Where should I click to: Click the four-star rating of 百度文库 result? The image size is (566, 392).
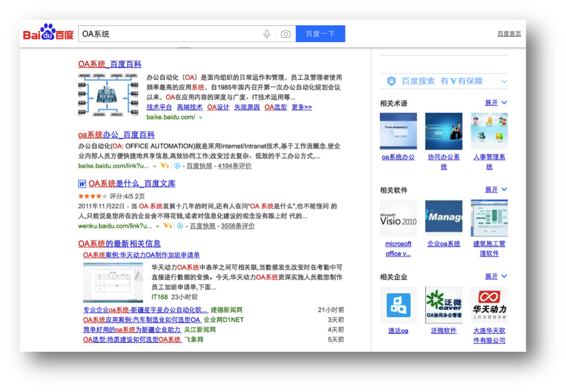pyautogui.click(x=92, y=196)
